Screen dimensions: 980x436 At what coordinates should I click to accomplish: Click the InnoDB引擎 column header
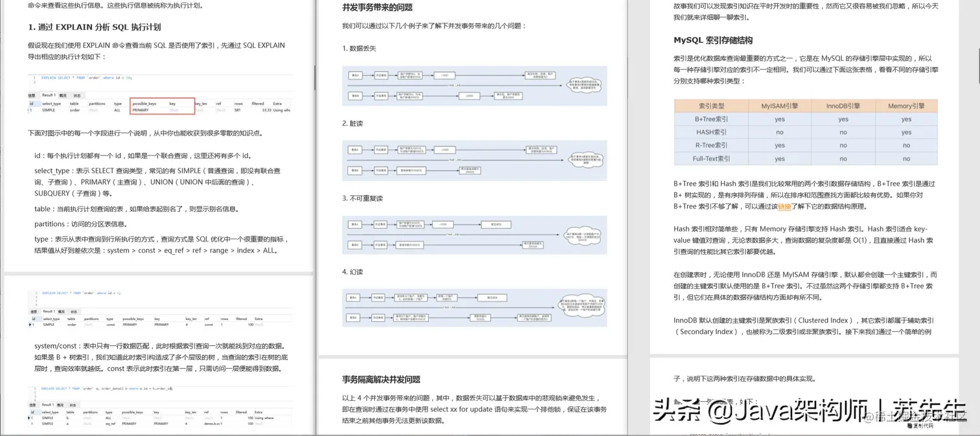pos(843,106)
